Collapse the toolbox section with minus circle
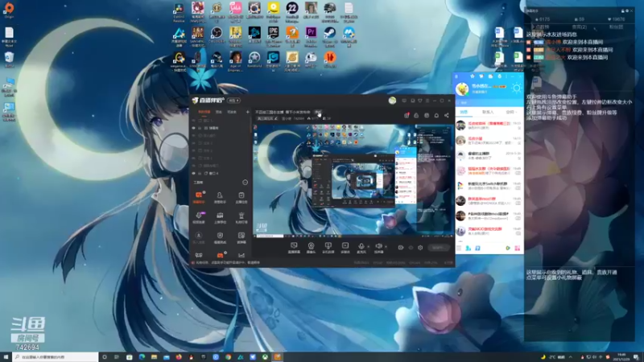644x362 pixels. pos(246,183)
